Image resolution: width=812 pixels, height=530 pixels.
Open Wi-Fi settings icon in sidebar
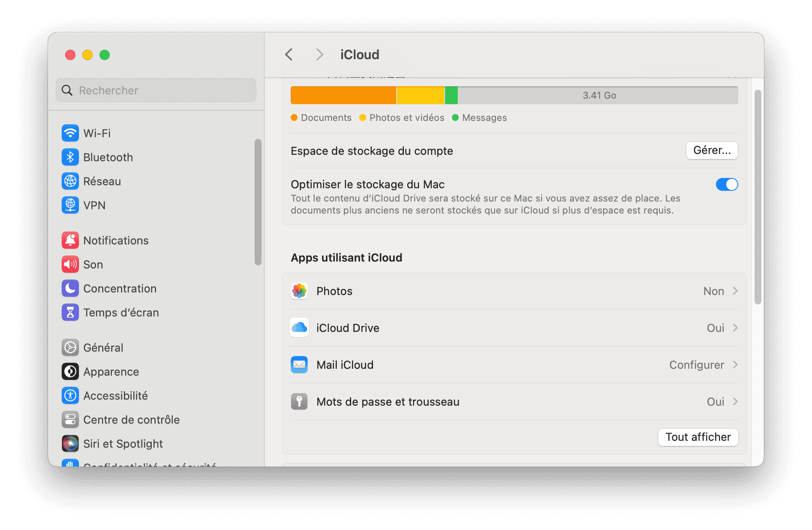click(x=70, y=133)
